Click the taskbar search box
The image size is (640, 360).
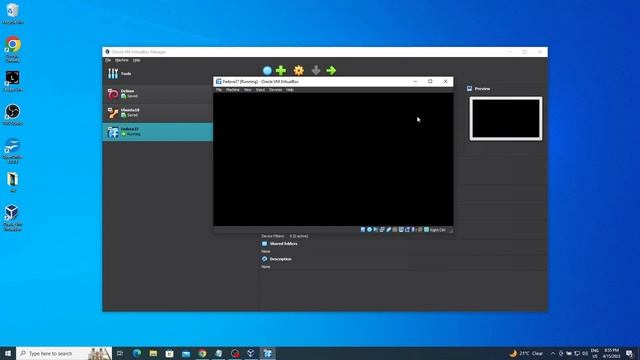coord(64,353)
